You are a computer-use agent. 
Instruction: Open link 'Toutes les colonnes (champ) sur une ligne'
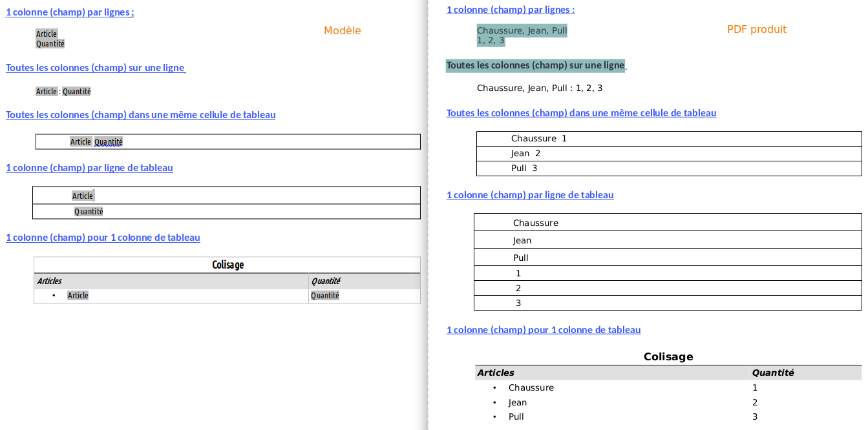tap(95, 68)
